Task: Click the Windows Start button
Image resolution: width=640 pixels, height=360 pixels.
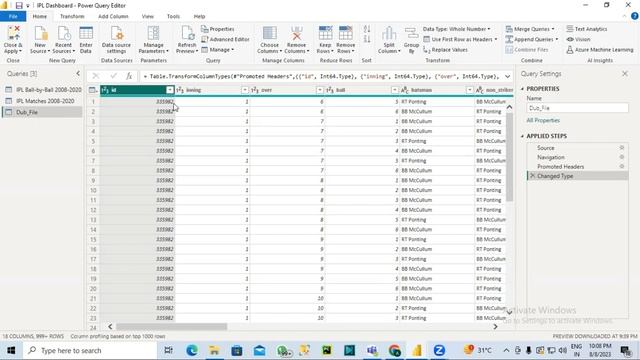Action: pyautogui.click(x=11, y=350)
